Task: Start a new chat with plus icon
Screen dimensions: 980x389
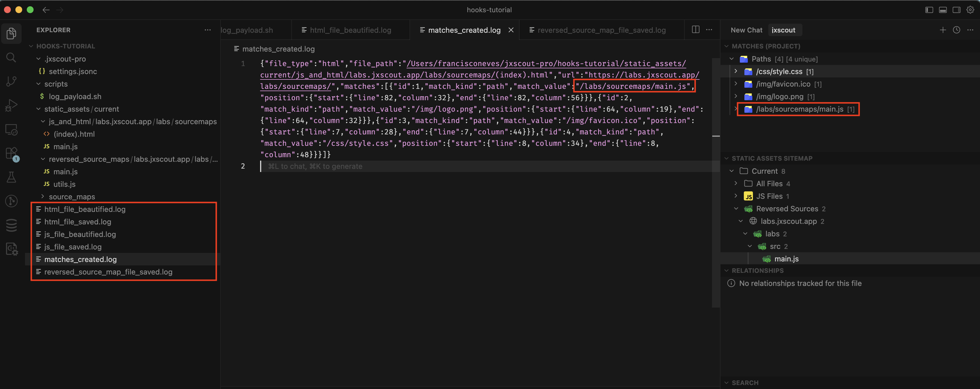Action: point(943,30)
